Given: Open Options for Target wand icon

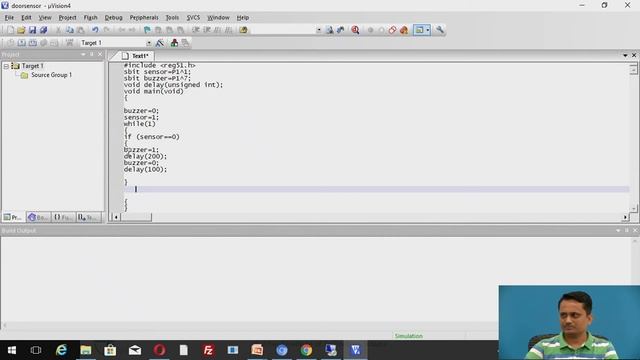Looking at the screenshot, I should click(160, 42).
